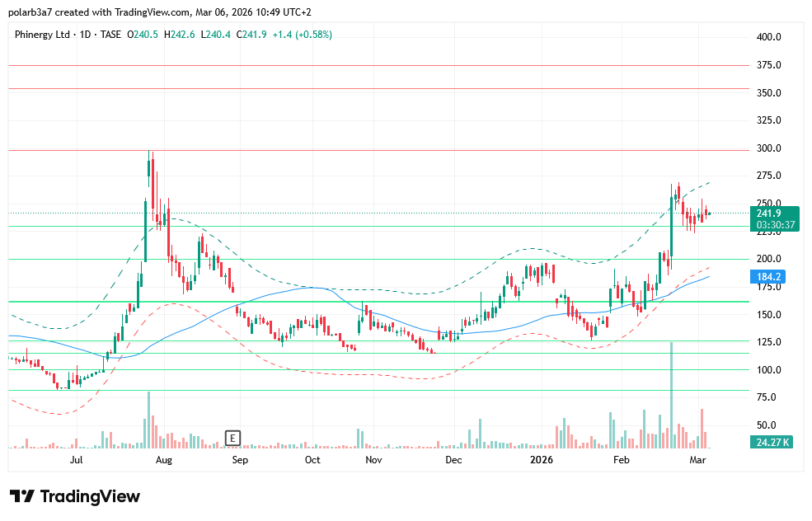Click the Mar label on time axis
Image resolution: width=812 pixels, height=521 pixels.
click(697, 460)
